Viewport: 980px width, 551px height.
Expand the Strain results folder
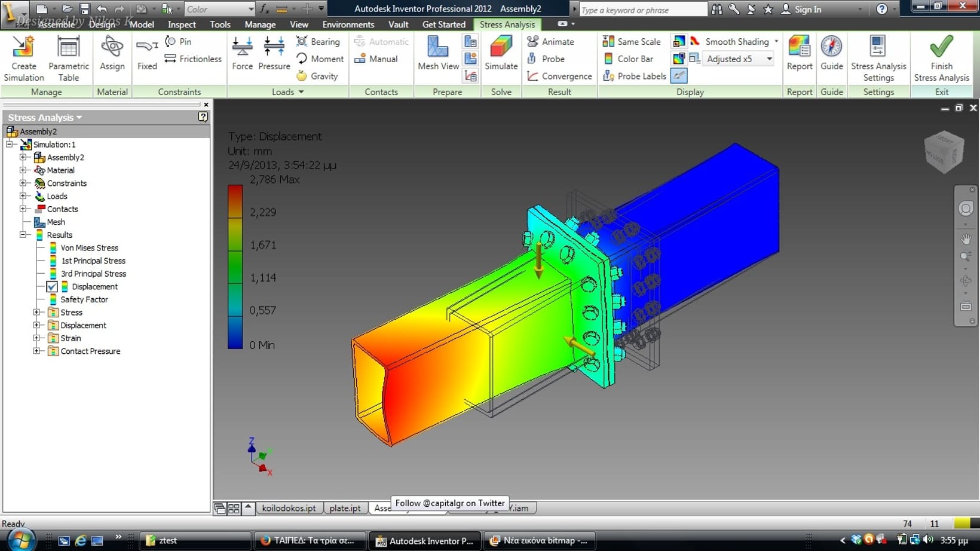tap(36, 338)
